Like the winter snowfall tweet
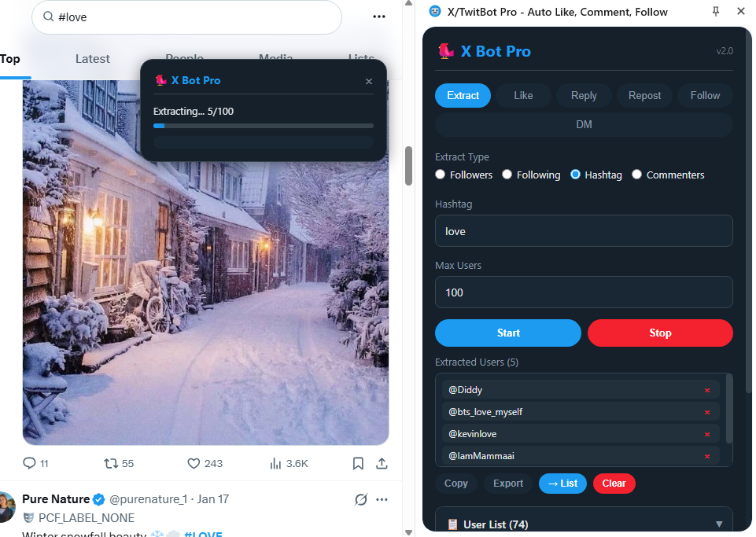The height and width of the screenshot is (537, 756). (x=193, y=463)
